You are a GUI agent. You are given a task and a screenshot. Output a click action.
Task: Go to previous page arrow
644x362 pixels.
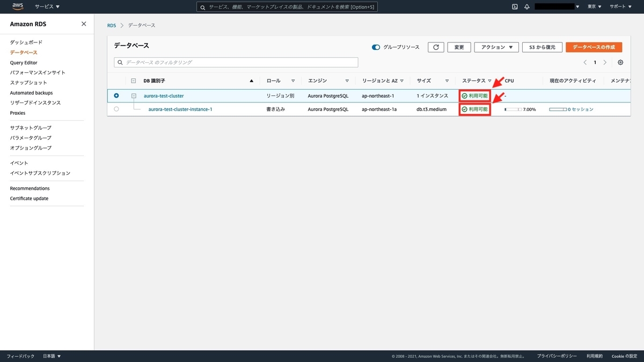pos(585,62)
